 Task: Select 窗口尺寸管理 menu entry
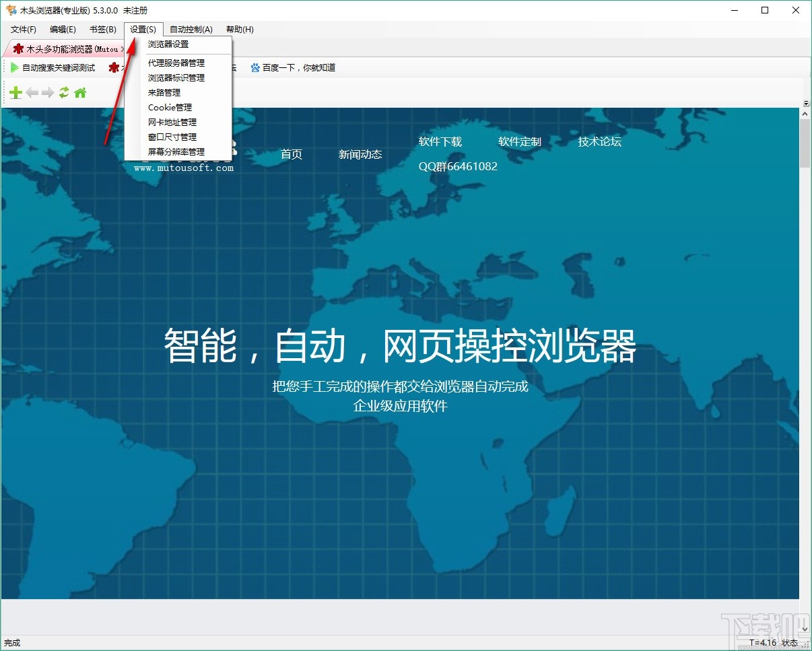pos(178,137)
